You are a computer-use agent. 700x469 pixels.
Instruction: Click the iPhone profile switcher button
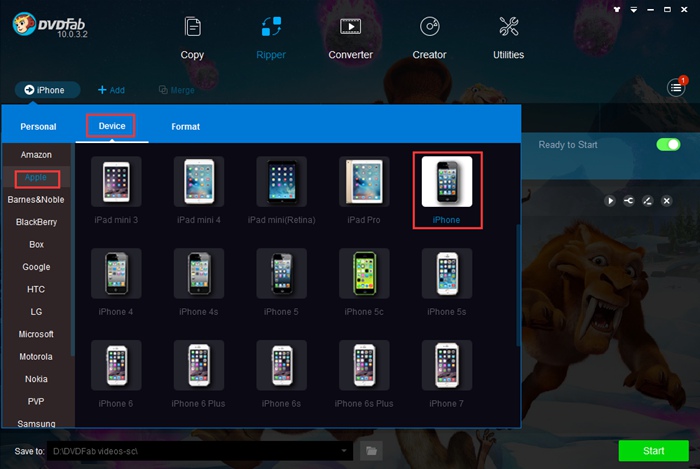47,90
